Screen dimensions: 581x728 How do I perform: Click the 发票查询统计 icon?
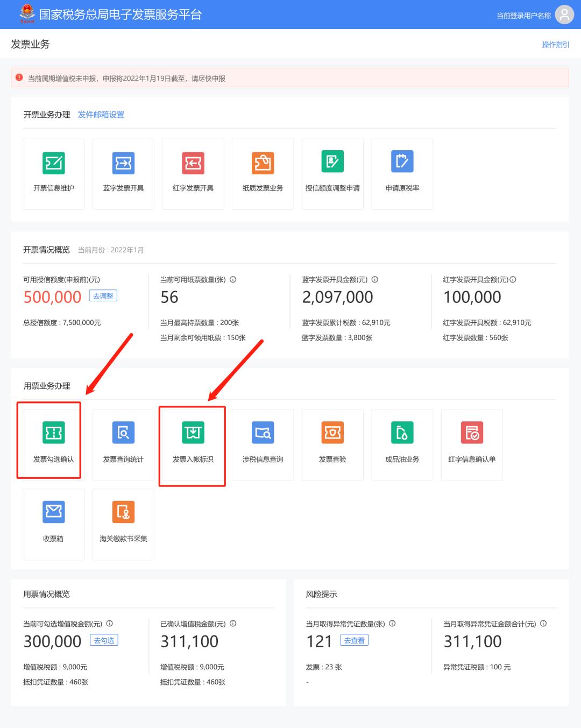point(123,445)
